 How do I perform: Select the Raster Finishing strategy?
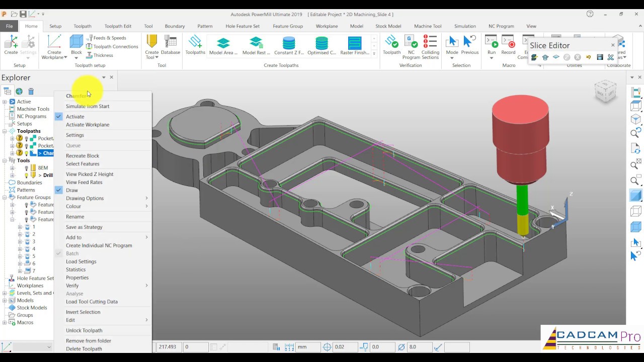[x=355, y=45]
